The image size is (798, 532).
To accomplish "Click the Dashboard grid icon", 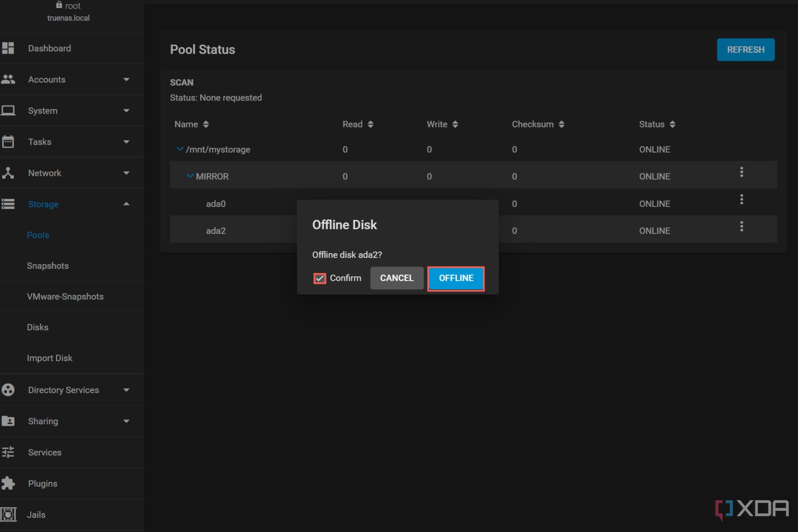I will tap(8, 48).
